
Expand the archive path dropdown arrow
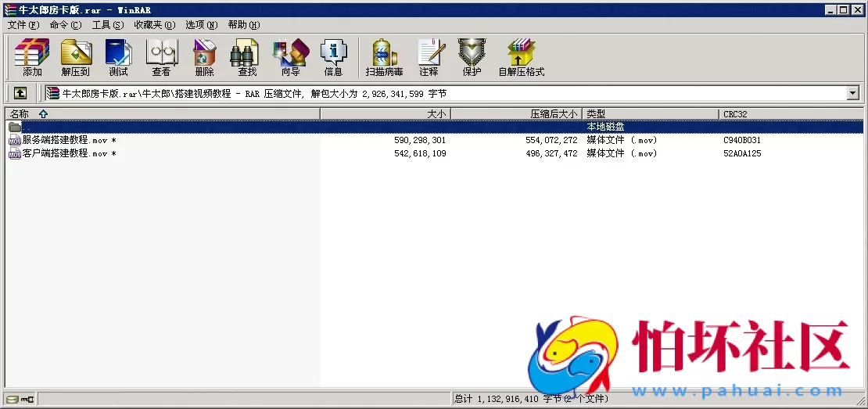click(853, 94)
